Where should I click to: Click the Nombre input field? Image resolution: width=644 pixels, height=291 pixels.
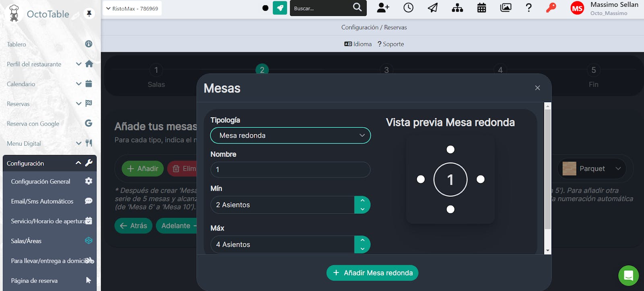[290, 169]
